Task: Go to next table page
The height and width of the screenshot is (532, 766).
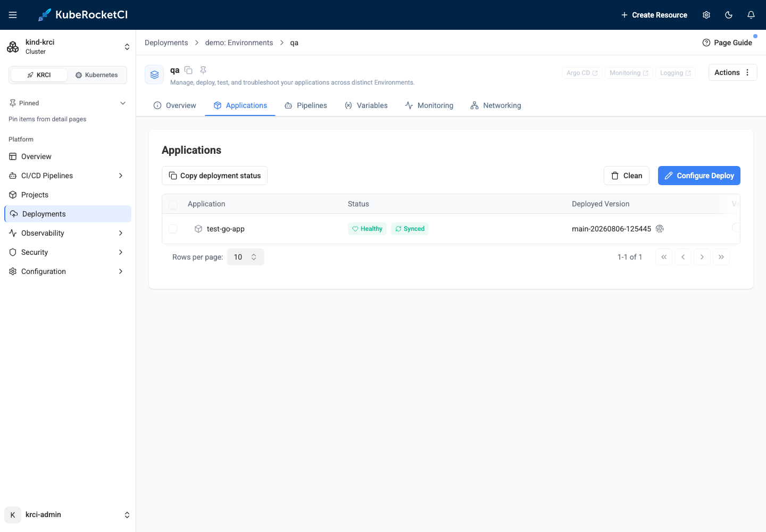Action: [x=702, y=257]
